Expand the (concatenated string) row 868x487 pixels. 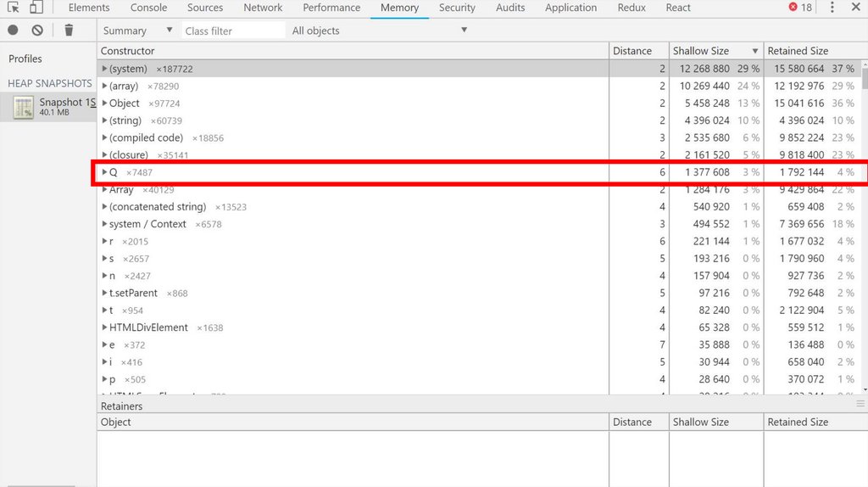pos(104,207)
